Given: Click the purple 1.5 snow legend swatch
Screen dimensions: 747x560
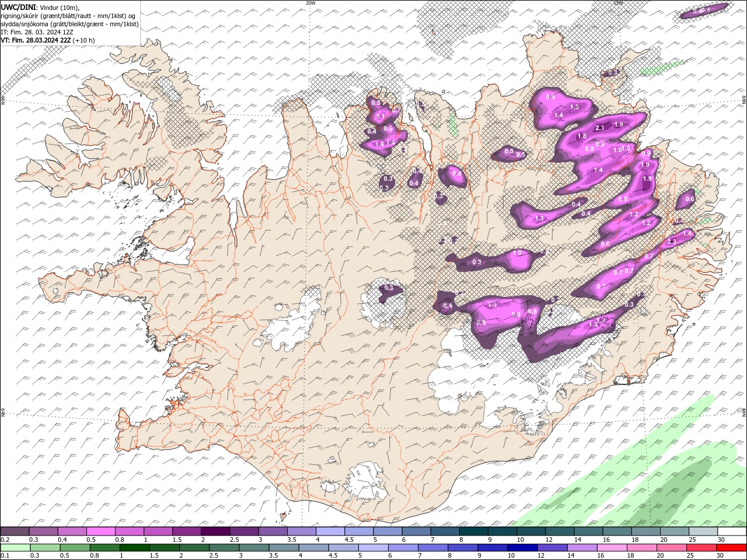Looking at the screenshot, I should pos(187,531).
